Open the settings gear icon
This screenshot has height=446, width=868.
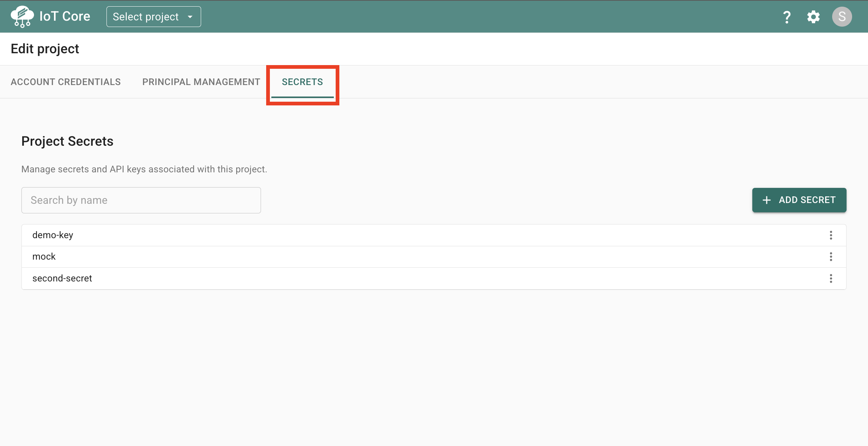click(813, 17)
